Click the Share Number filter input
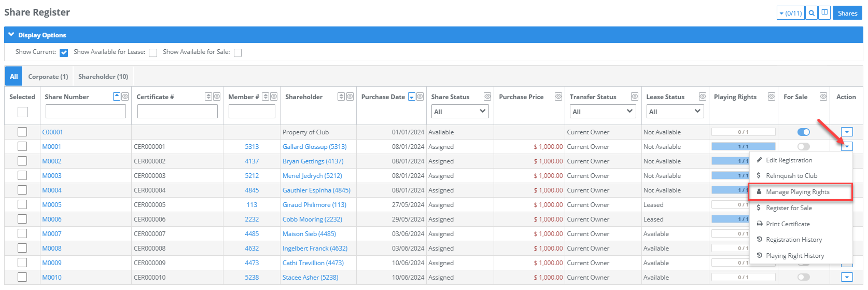The width and height of the screenshot is (868, 290). [x=86, y=111]
